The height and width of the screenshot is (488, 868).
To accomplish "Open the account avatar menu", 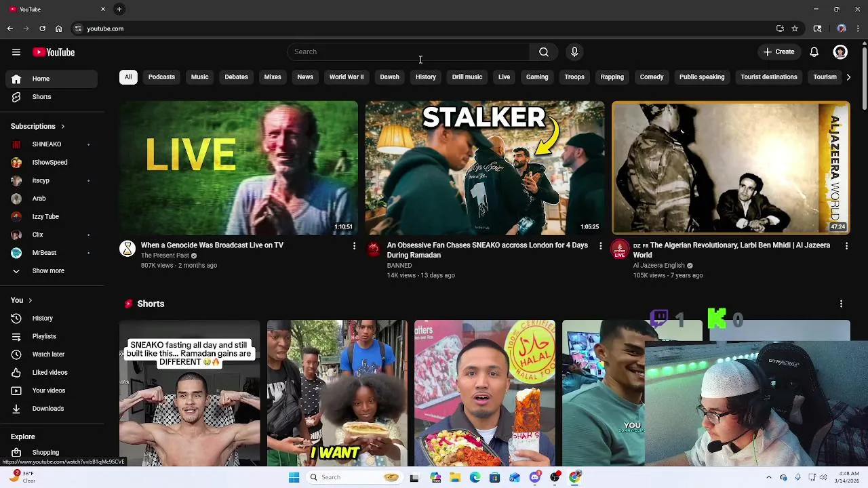I will [840, 52].
